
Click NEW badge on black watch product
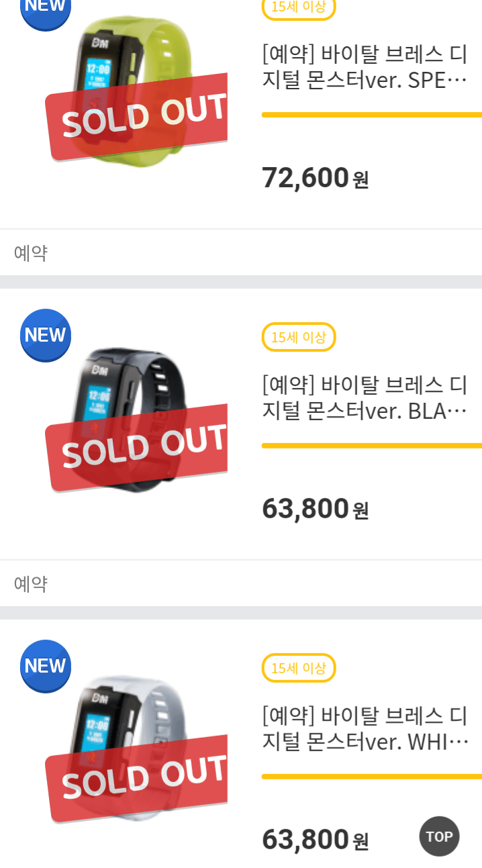pos(46,335)
